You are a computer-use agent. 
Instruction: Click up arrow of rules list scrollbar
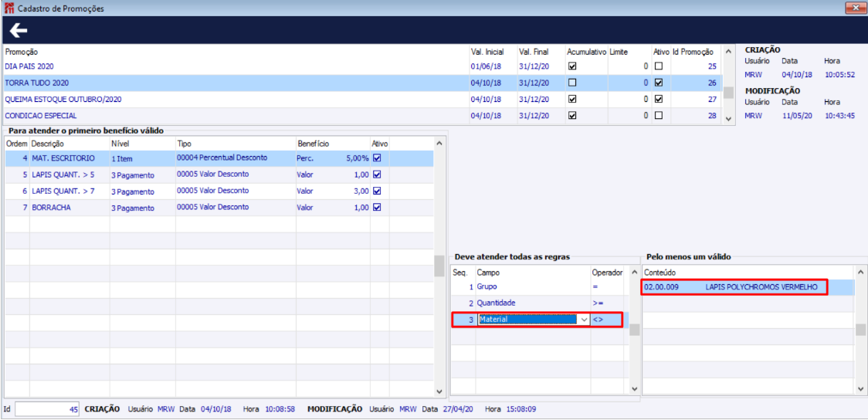(634, 273)
